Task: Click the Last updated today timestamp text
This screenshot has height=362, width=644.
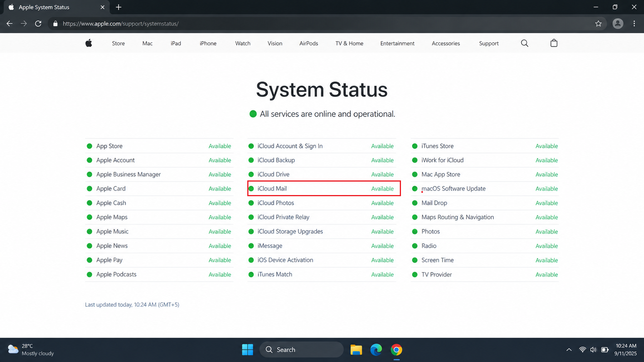Action: (x=132, y=305)
